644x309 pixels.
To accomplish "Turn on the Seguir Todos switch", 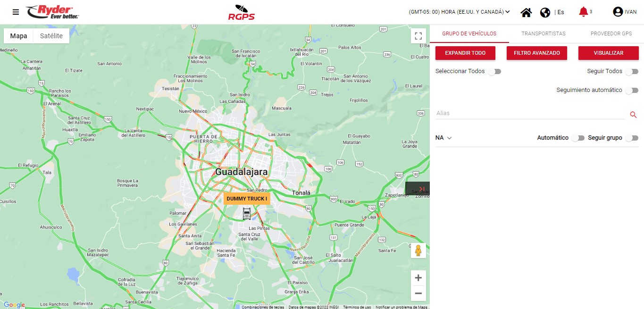I will pos(631,72).
